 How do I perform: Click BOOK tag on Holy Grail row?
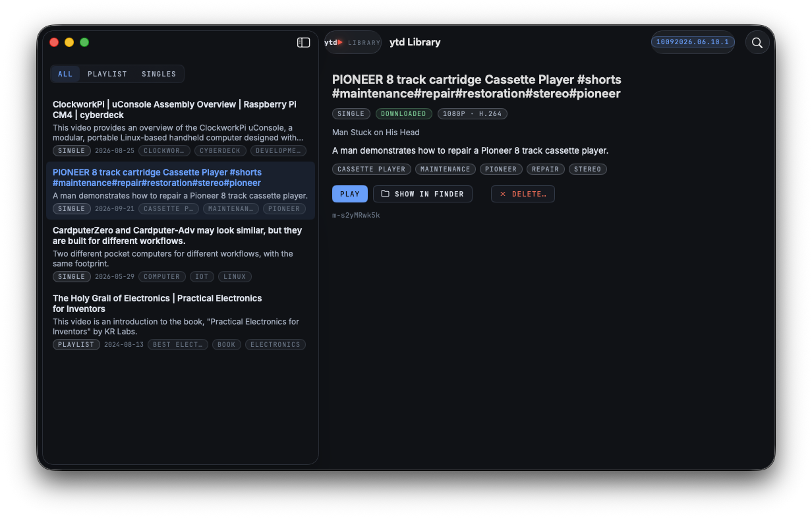click(x=227, y=345)
